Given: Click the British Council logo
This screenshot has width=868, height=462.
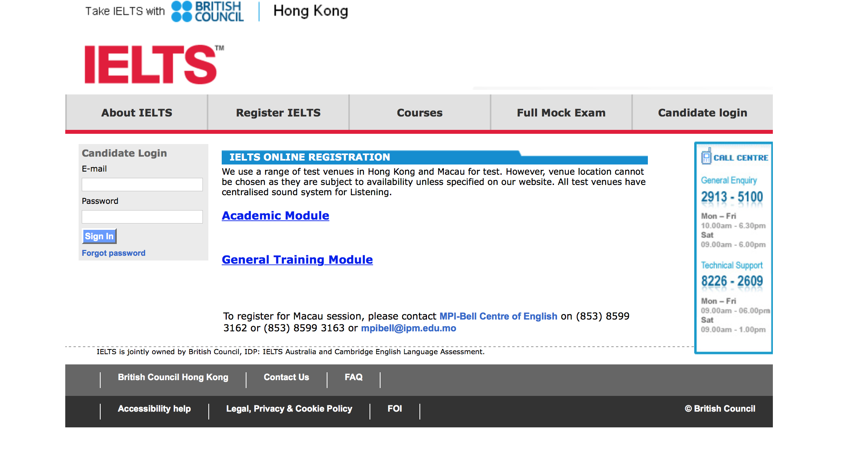Looking at the screenshot, I should point(208,11).
